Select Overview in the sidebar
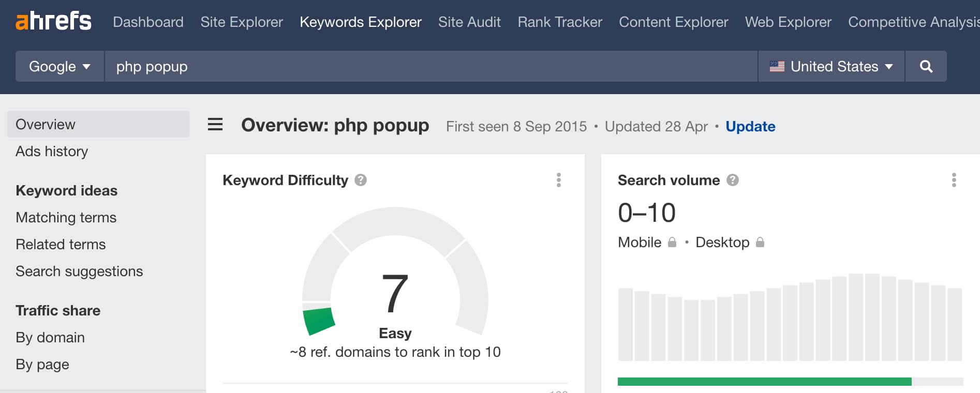Screen dimensions: 980x393 (x=98, y=124)
